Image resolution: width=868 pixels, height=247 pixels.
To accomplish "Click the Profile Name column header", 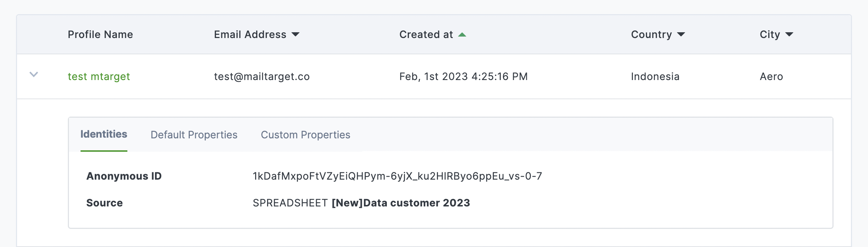I will tap(100, 34).
